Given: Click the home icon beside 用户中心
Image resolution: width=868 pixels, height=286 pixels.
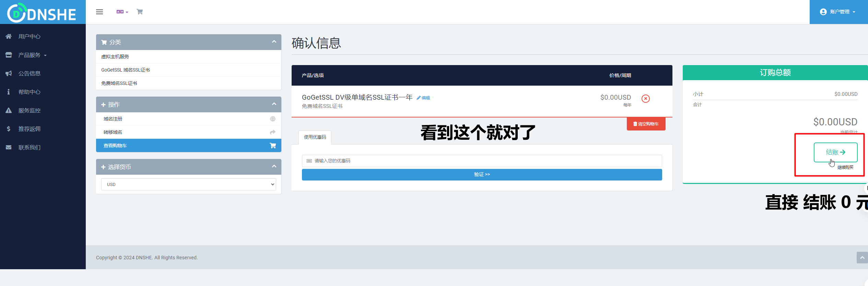Looking at the screenshot, I should click(9, 36).
